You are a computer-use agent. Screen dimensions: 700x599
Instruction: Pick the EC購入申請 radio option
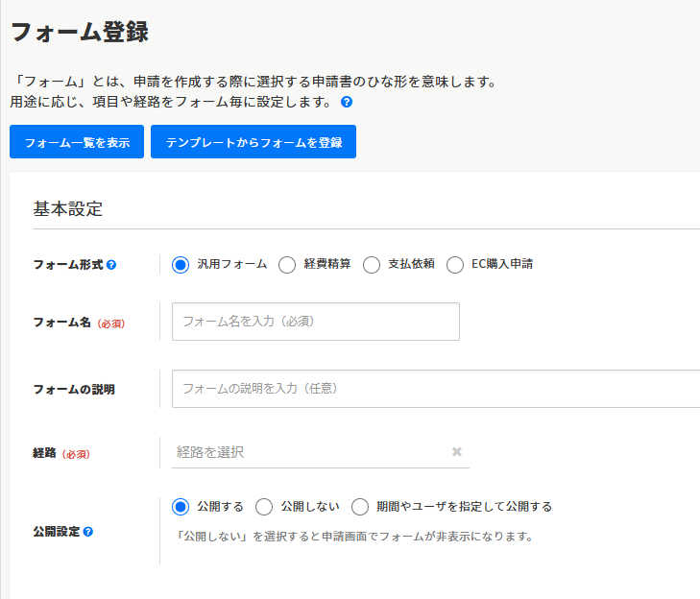[x=455, y=265]
